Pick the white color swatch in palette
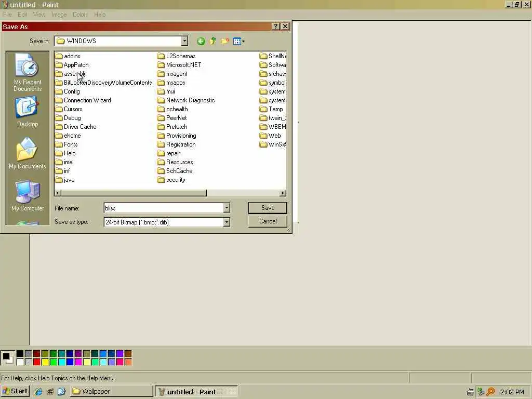532x399 pixels. coord(20,362)
